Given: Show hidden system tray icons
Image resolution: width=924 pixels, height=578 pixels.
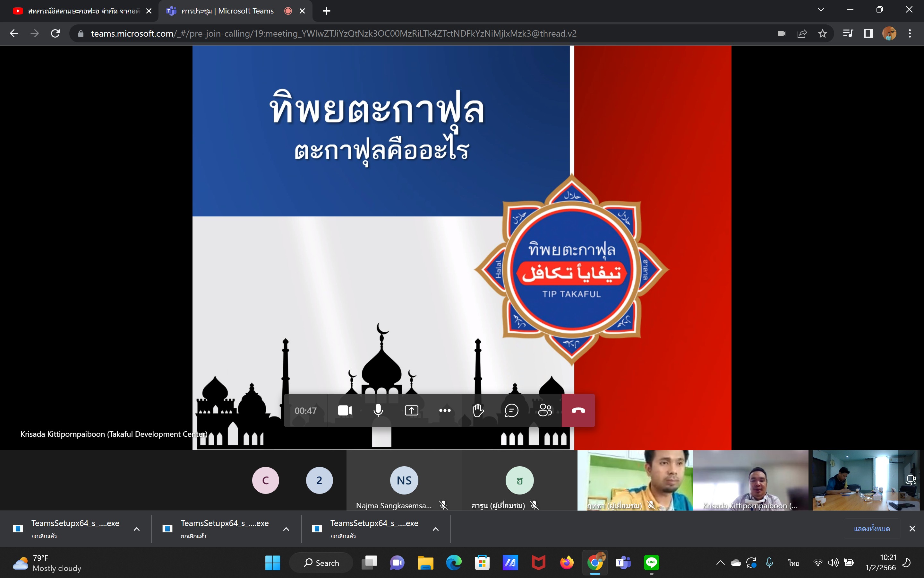Looking at the screenshot, I should [721, 563].
